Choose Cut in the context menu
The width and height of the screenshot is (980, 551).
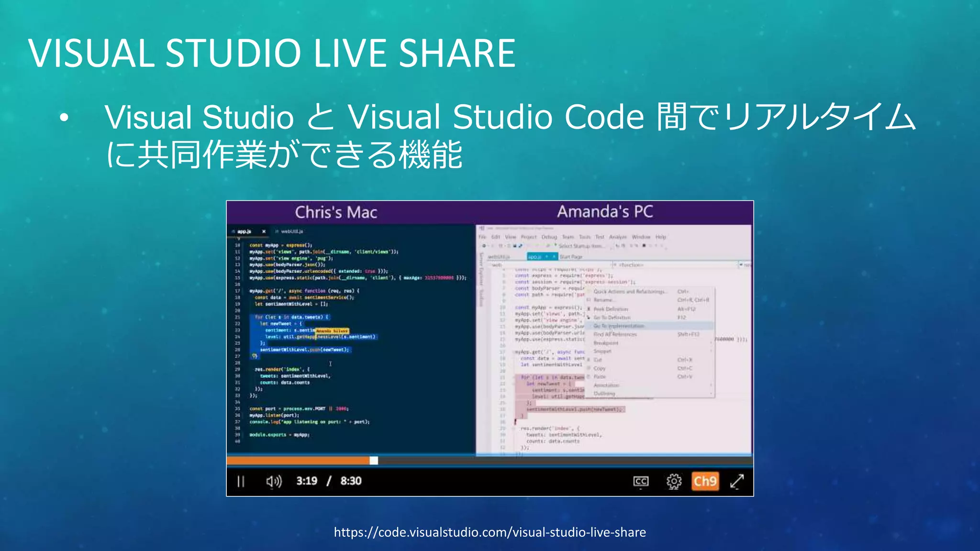(650, 360)
